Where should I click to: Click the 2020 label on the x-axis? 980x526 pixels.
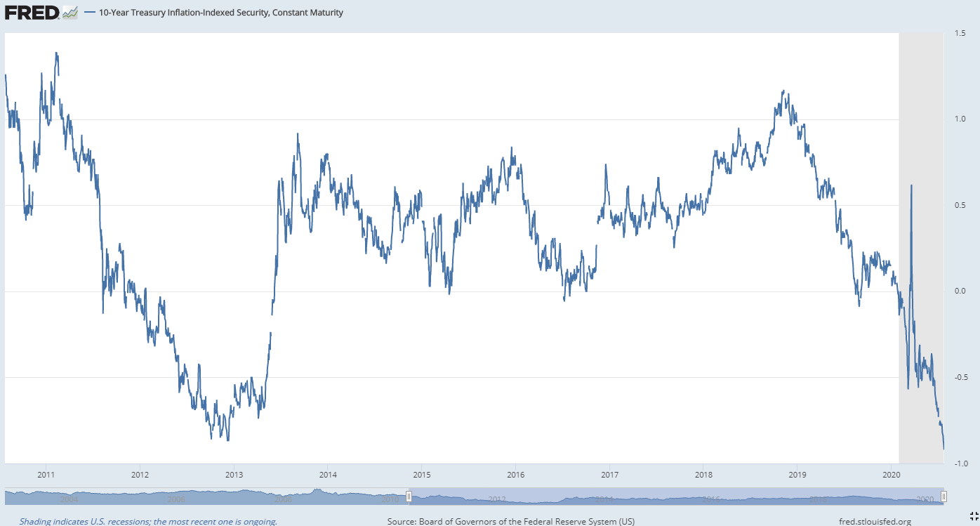pos(891,475)
